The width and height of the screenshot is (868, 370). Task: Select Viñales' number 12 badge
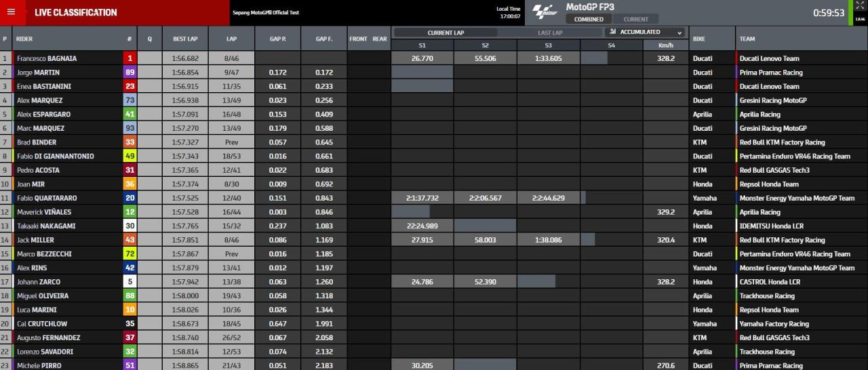(130, 212)
